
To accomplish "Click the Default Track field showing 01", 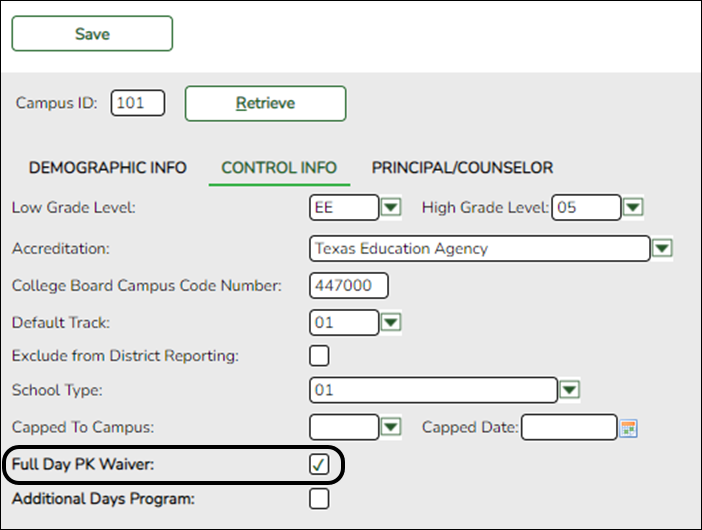I will tap(344, 322).
